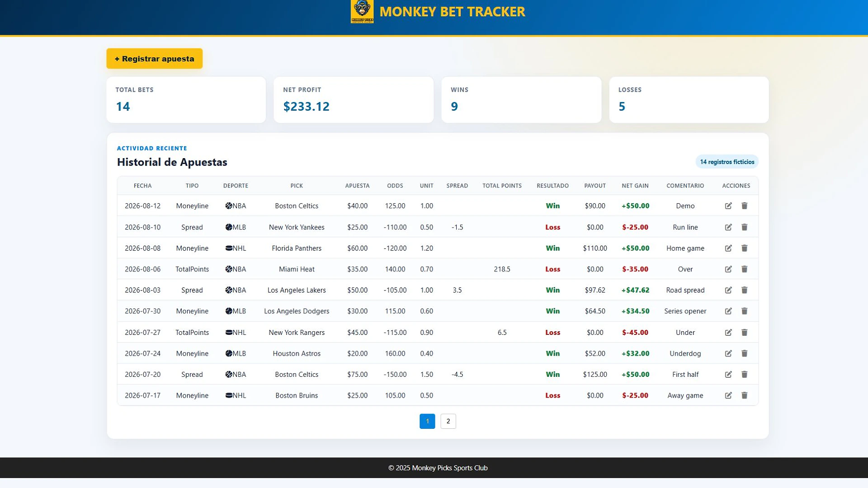The height and width of the screenshot is (488, 868).
Task: Click the Florida Panthers pick cell
Action: pyautogui.click(x=297, y=249)
